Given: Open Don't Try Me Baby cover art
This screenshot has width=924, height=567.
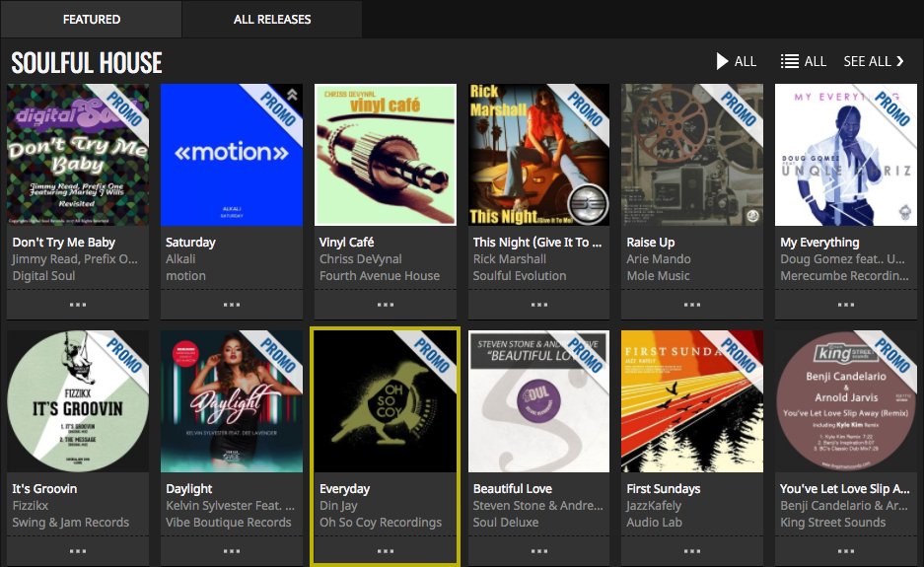Looking at the screenshot, I should (x=78, y=155).
